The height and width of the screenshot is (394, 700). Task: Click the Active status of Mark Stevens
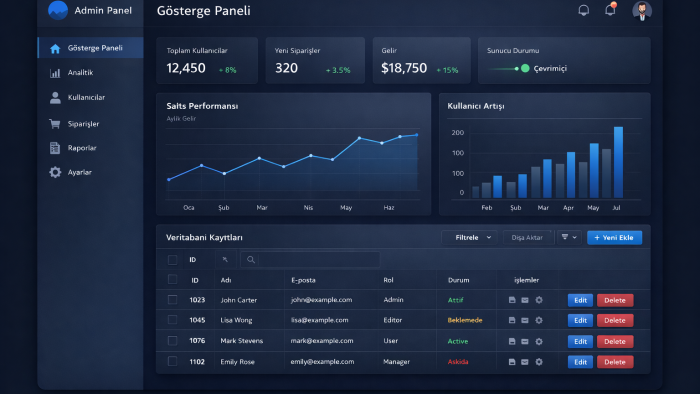[x=458, y=341]
